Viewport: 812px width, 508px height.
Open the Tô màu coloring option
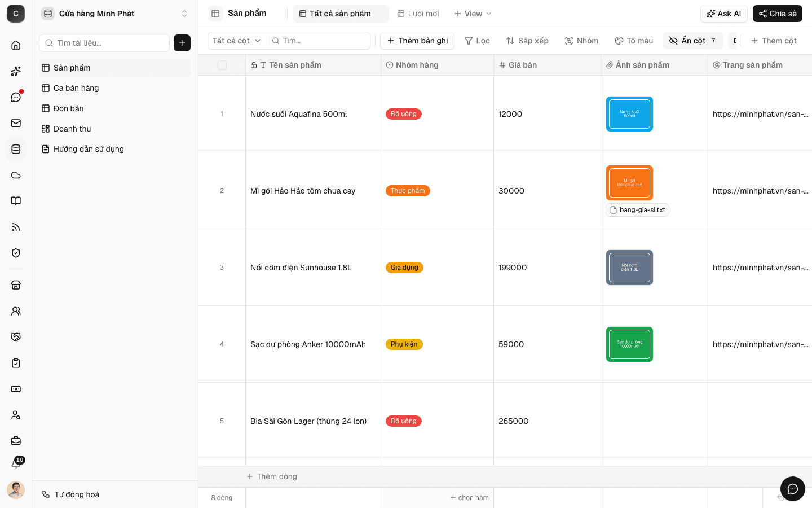(634, 41)
